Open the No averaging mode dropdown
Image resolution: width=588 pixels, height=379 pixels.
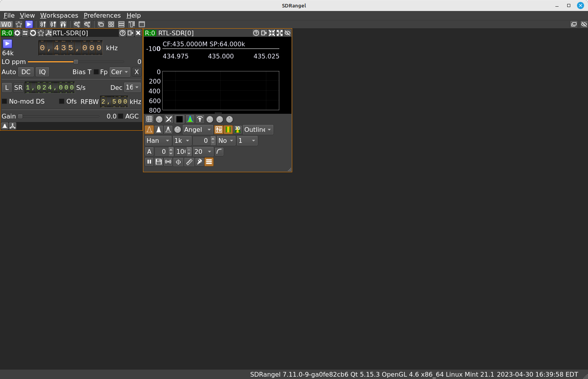pyautogui.click(x=226, y=140)
